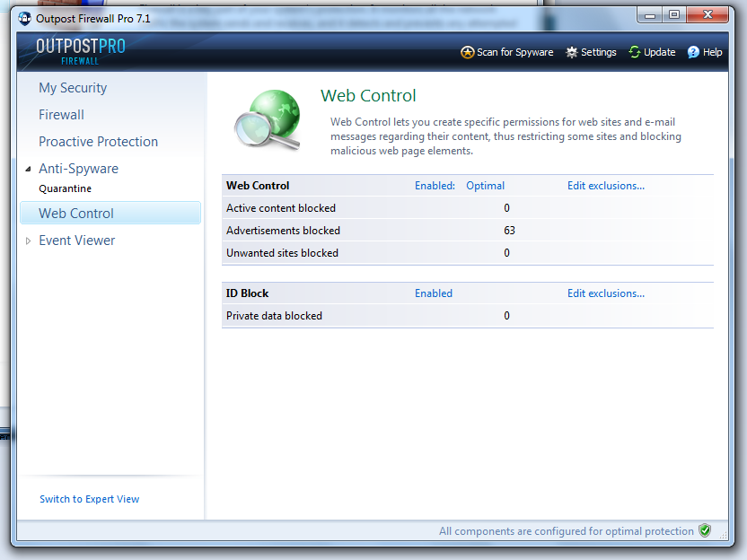The image size is (747, 560).
Task: Click the Unwanted sites blocked row
Action: click(468, 253)
